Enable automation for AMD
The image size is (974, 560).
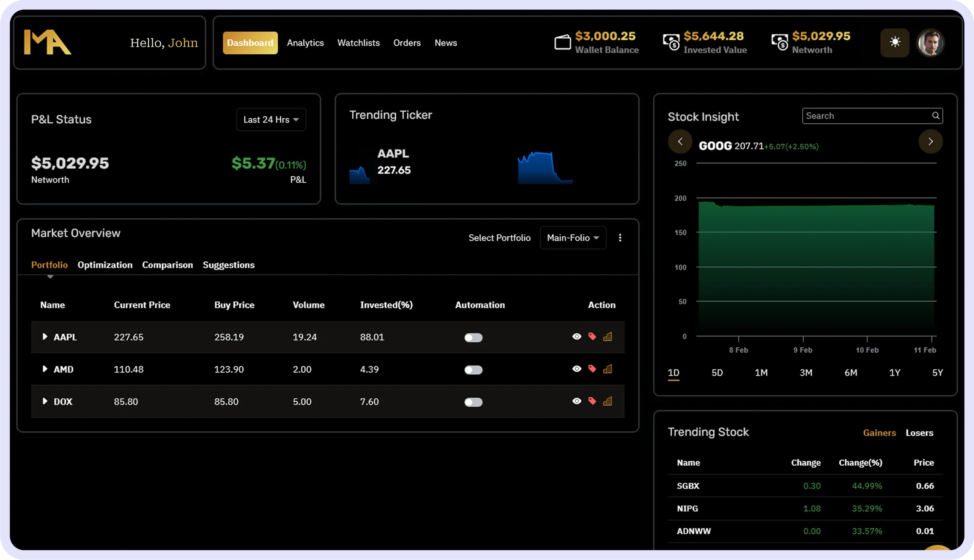(473, 370)
